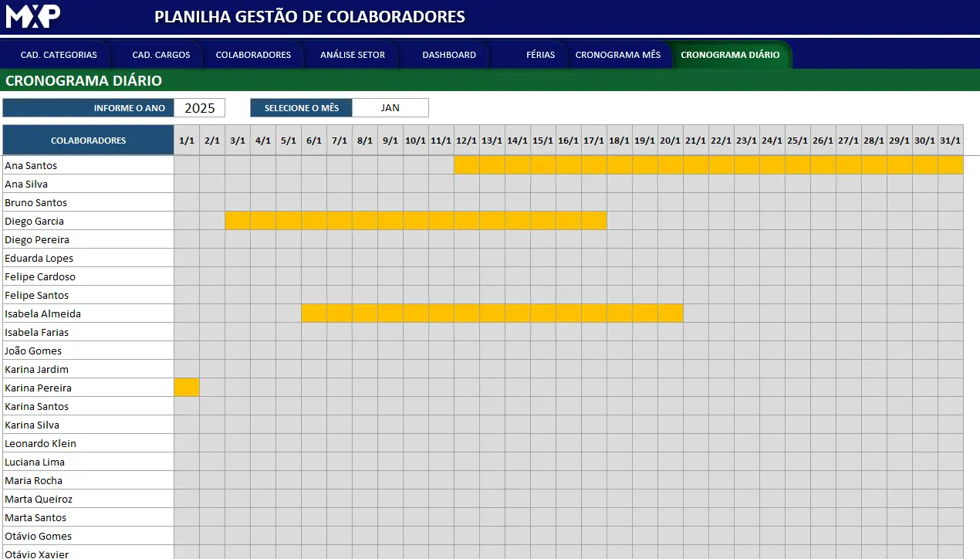Click Karina Pereira's yellow cell on 1/1
Screen dimensions: 980x559
pos(187,388)
